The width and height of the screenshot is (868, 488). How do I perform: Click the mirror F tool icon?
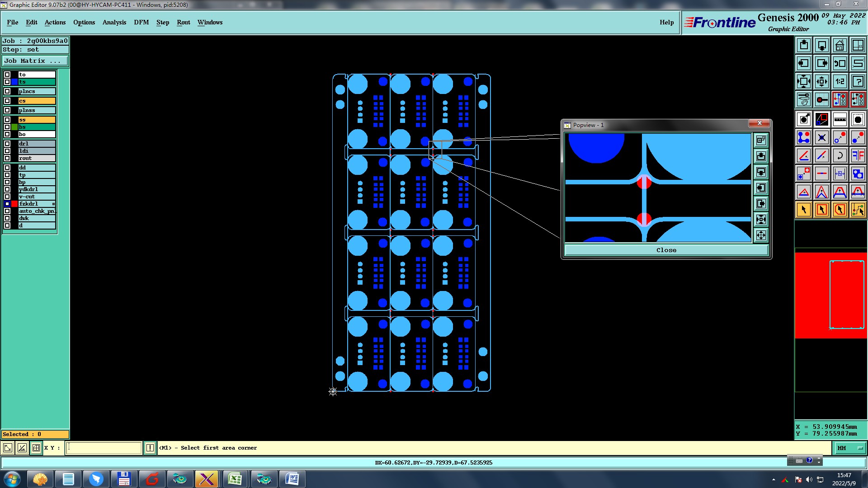(x=858, y=155)
